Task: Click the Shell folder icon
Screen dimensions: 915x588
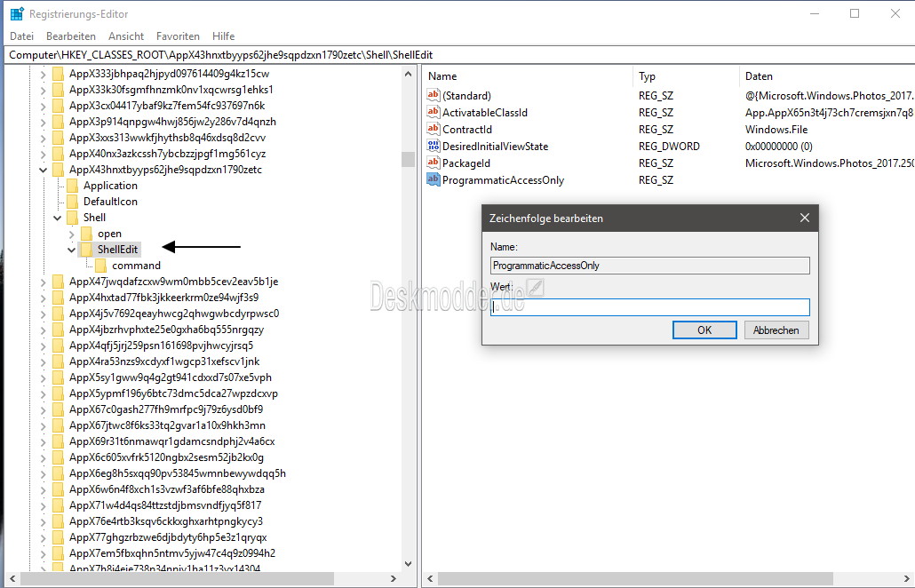Action: coord(72,218)
